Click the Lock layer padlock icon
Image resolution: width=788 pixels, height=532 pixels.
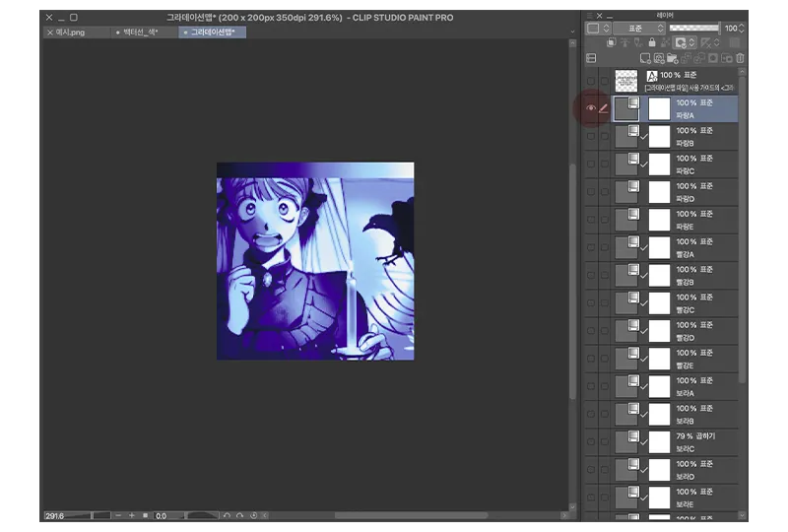(652, 42)
